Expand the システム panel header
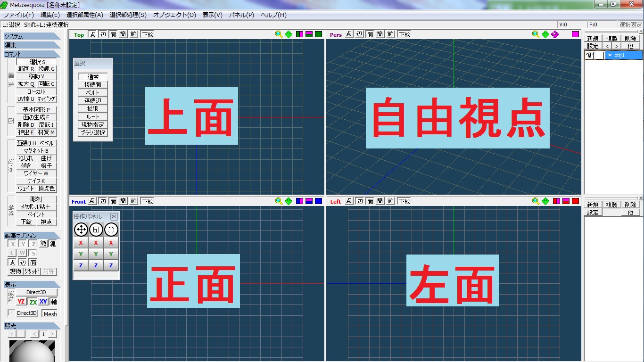Image resolution: width=644 pixels, height=362 pixels. point(33,36)
